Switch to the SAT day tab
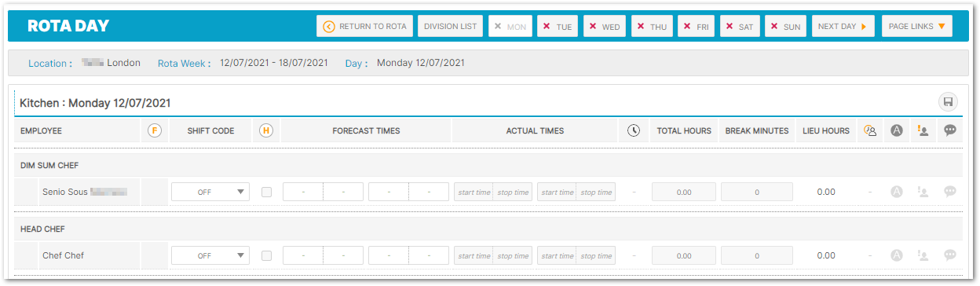The image size is (980, 286). tap(739, 26)
